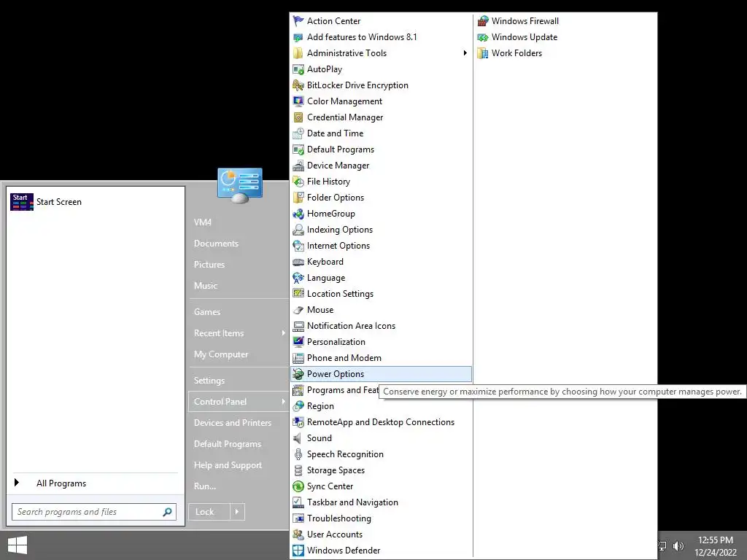Click the AutoPlay icon

point(298,69)
